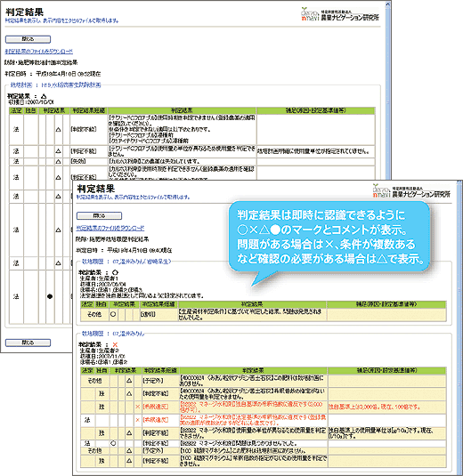The width and height of the screenshot is (463, 476).
Task: Click the [適切] cell in the first table
Action: tap(158, 314)
